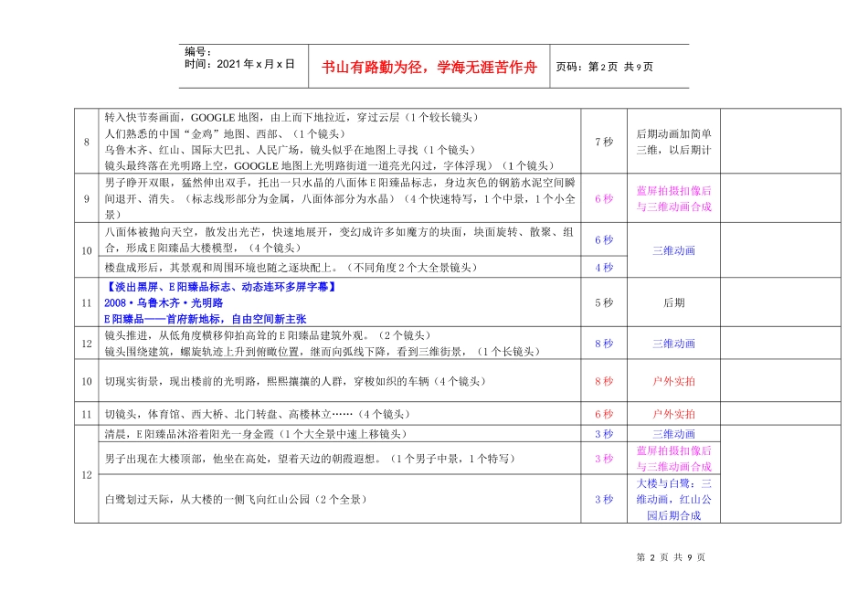Click text "八面体被抛向天空,散发出光芒"
Screen dimensions: 868x614
tap(339, 239)
